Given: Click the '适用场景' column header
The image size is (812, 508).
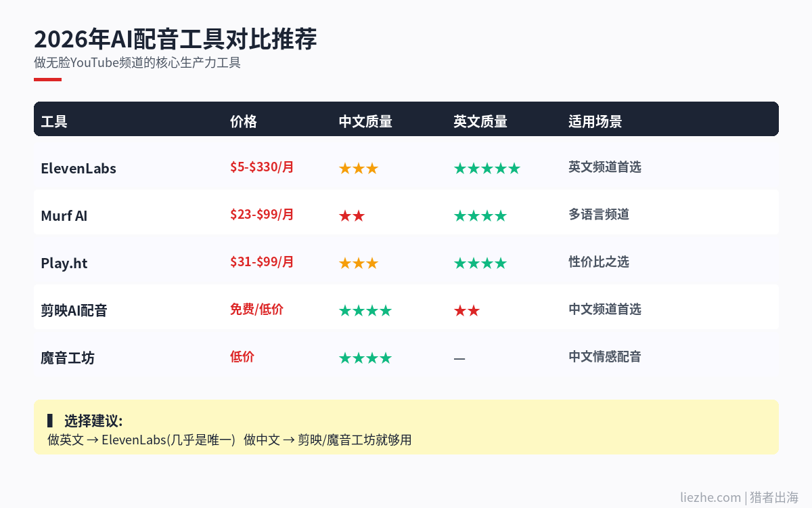Looking at the screenshot, I should [595, 122].
